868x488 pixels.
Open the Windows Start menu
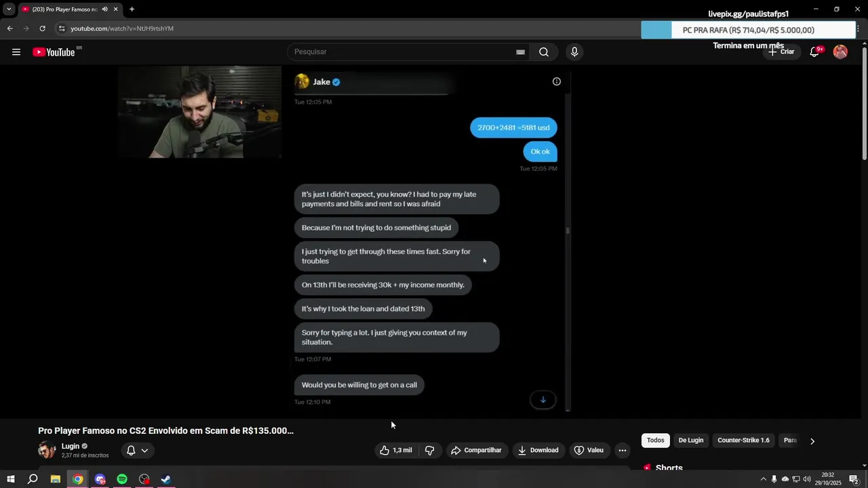click(x=11, y=479)
